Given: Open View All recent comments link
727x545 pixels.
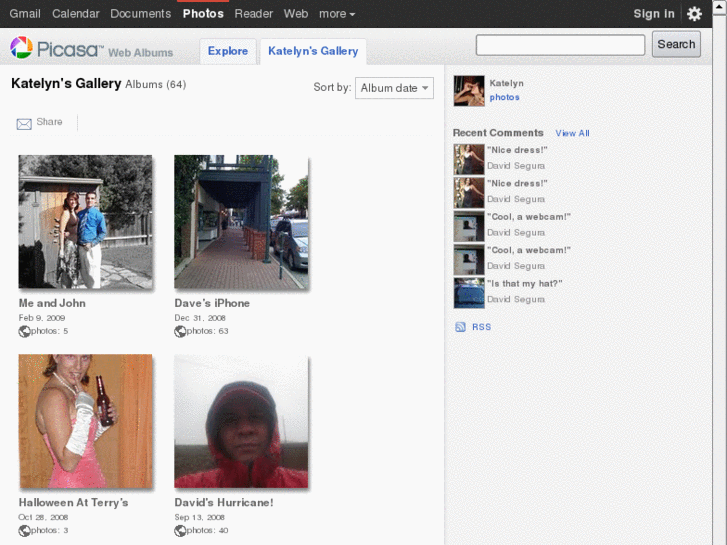Looking at the screenshot, I should pyautogui.click(x=572, y=133).
